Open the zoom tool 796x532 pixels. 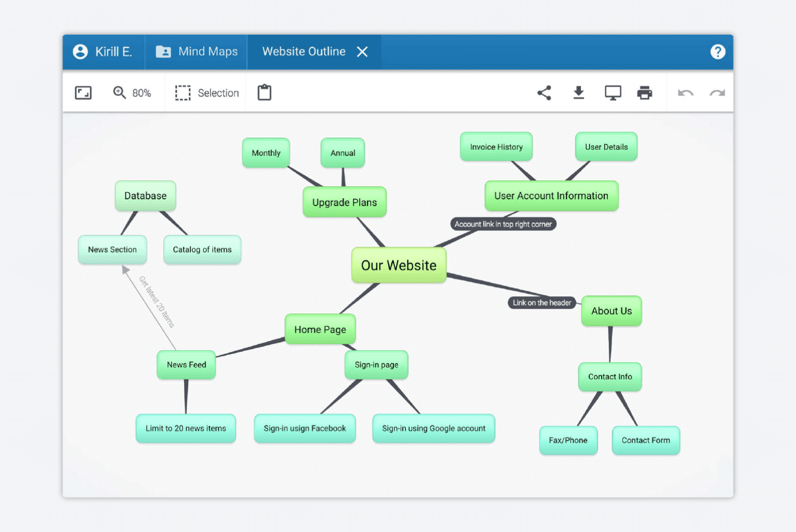click(x=119, y=92)
